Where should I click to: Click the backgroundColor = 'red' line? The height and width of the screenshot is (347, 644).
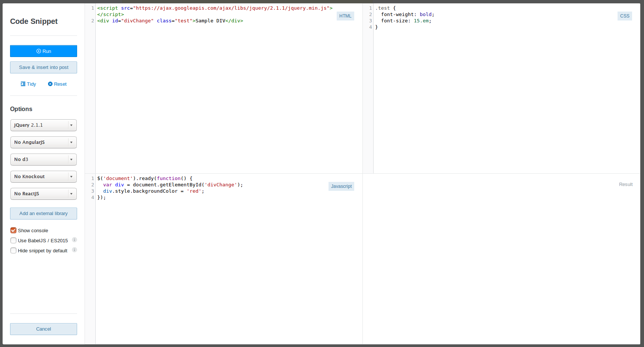pyautogui.click(x=153, y=191)
